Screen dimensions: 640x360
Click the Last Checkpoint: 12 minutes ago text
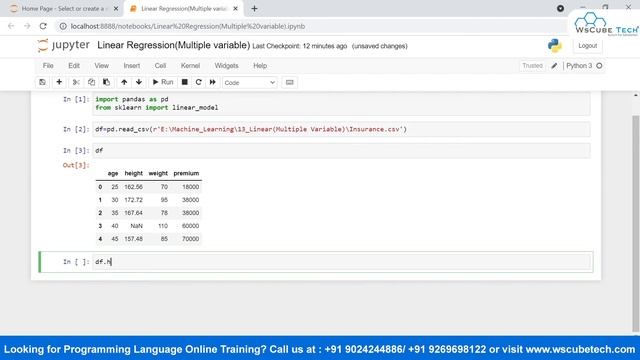tap(300, 46)
